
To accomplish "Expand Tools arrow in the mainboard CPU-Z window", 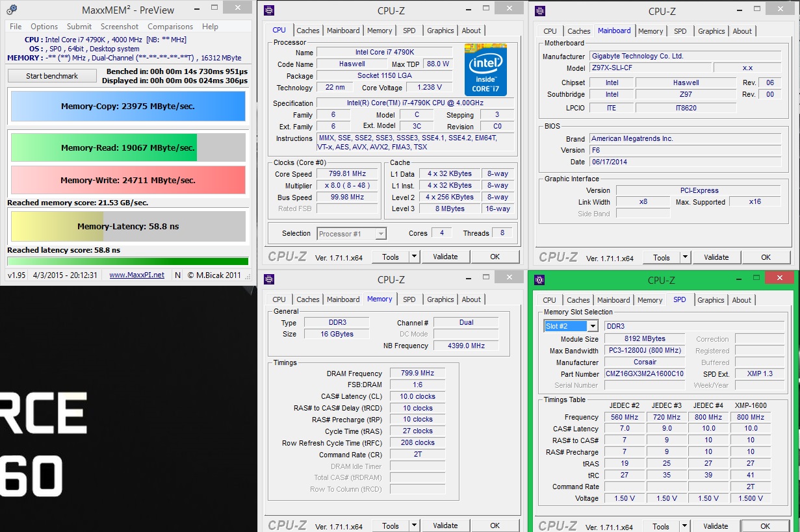I will [x=685, y=257].
